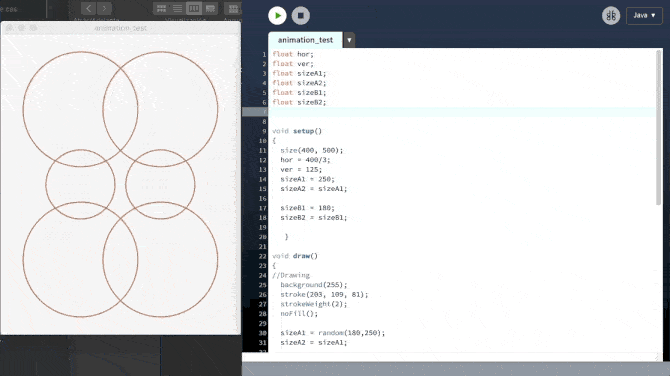Image resolution: width=670 pixels, height=376 pixels.
Task: Click the line 'float sizeB1;'
Action: coord(299,93)
